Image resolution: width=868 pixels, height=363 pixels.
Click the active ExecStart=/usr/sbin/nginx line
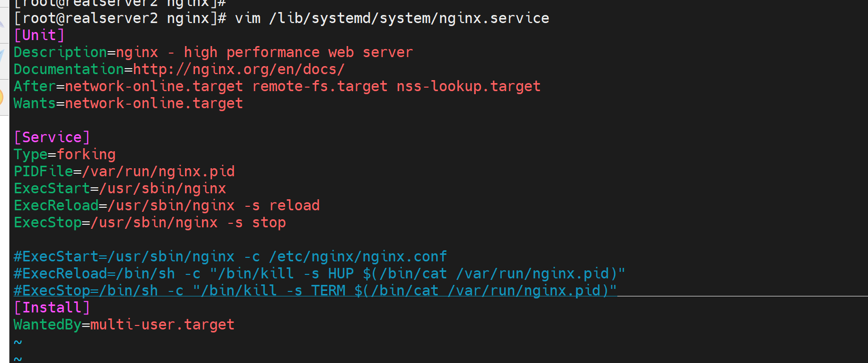coord(120,188)
